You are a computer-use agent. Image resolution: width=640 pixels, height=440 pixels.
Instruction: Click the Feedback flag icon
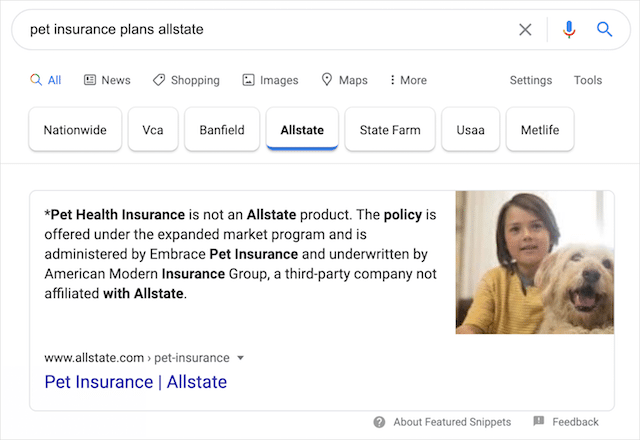click(539, 422)
